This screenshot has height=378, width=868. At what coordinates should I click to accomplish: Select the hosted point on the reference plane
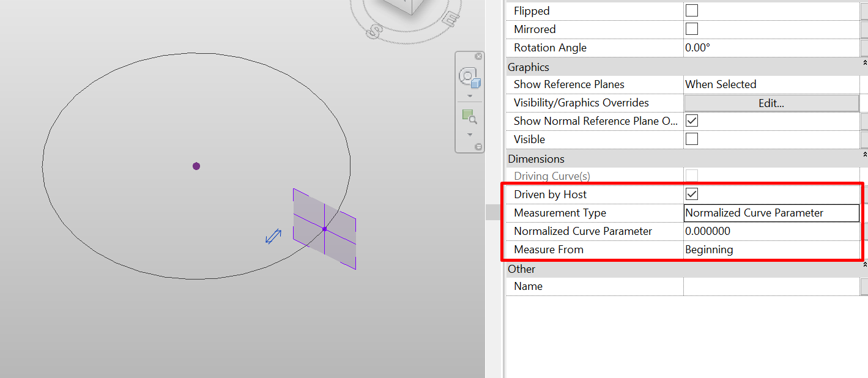coord(324,229)
